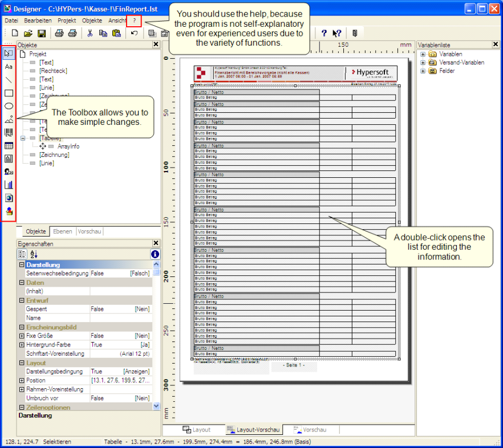The image size is (503, 448).
Task: Click the door exit icon in toolbar
Action: coord(355,33)
